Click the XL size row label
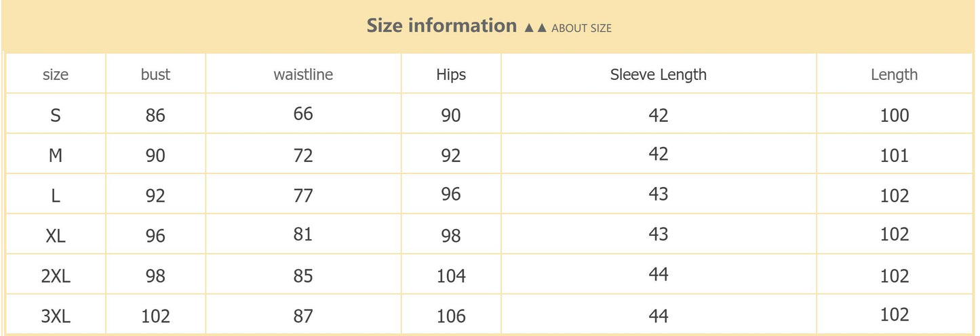This screenshot has height=336, width=980. coord(56,236)
